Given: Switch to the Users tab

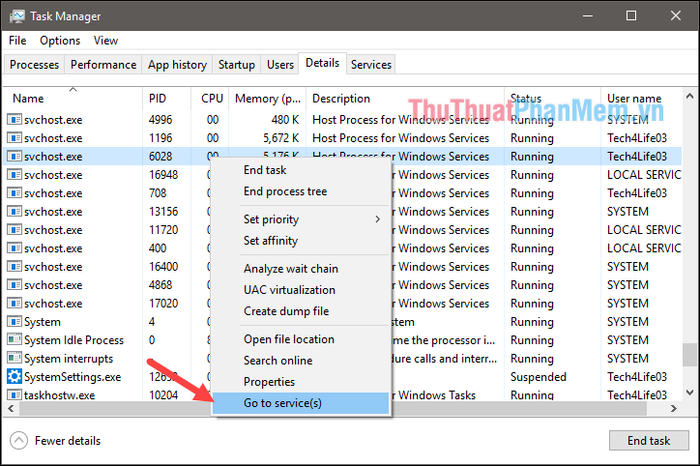Looking at the screenshot, I should 280,65.
